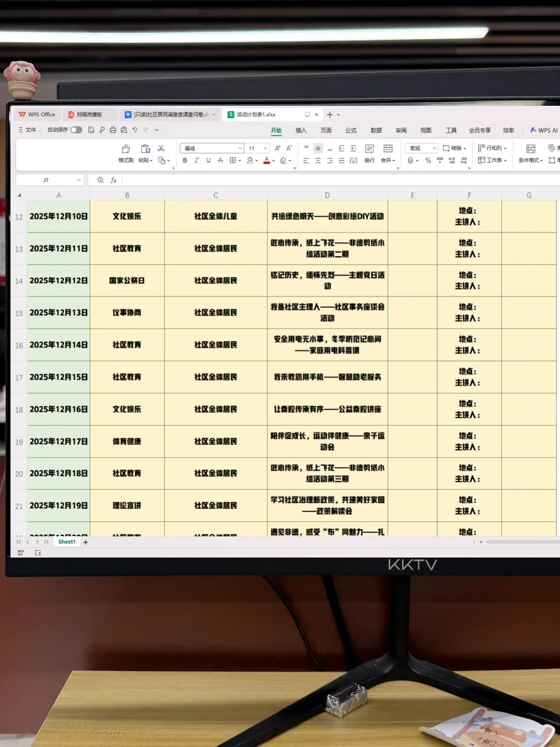Click the zoom magnifier icon in formula bar
Viewport: 560px width, 747px height.
[101, 180]
